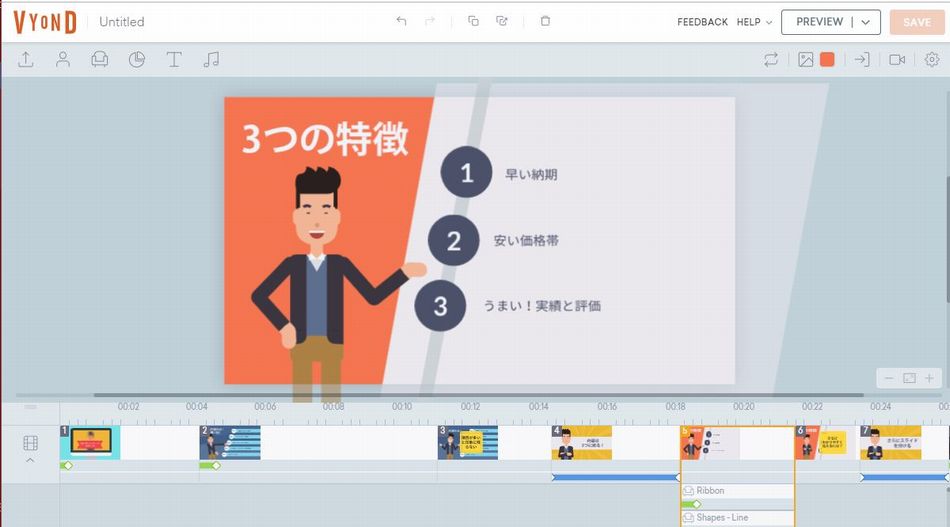This screenshot has width=950, height=527.
Task: Collapse timeline with the up chevron
Action: click(30, 460)
